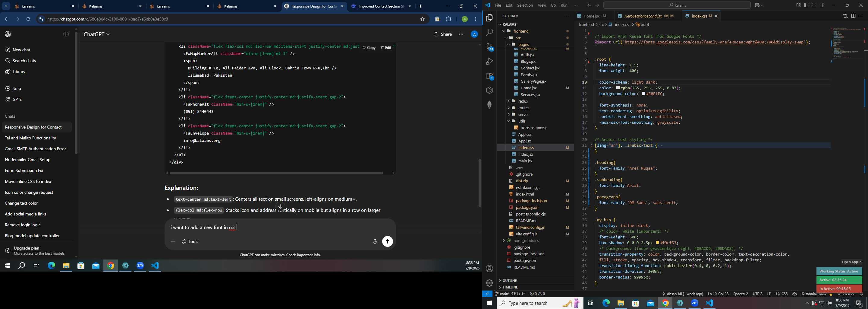This screenshot has height=309, width=868.
Task: Click the Type here to search taskbar box
Action: click(540, 303)
